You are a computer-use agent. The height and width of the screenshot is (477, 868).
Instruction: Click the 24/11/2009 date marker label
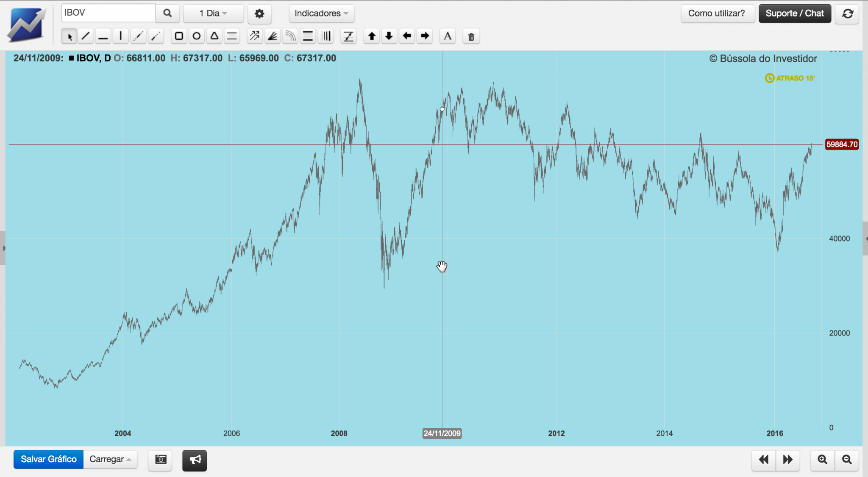442,433
